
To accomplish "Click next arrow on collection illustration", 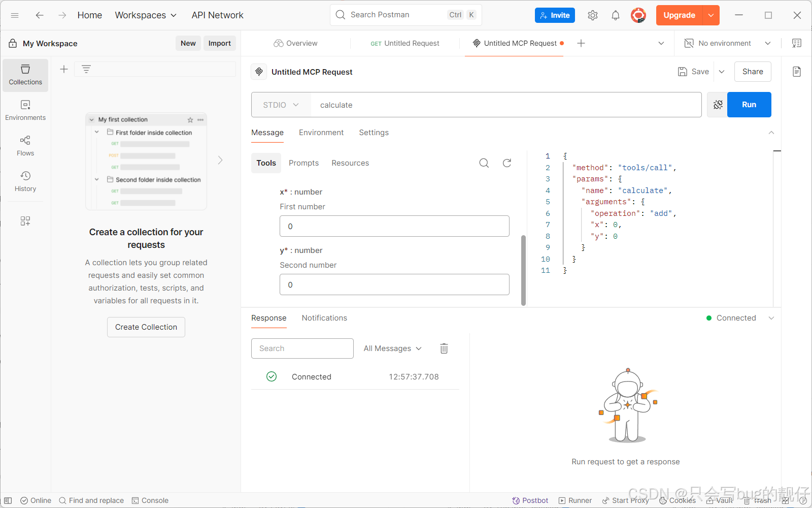I will [220, 160].
